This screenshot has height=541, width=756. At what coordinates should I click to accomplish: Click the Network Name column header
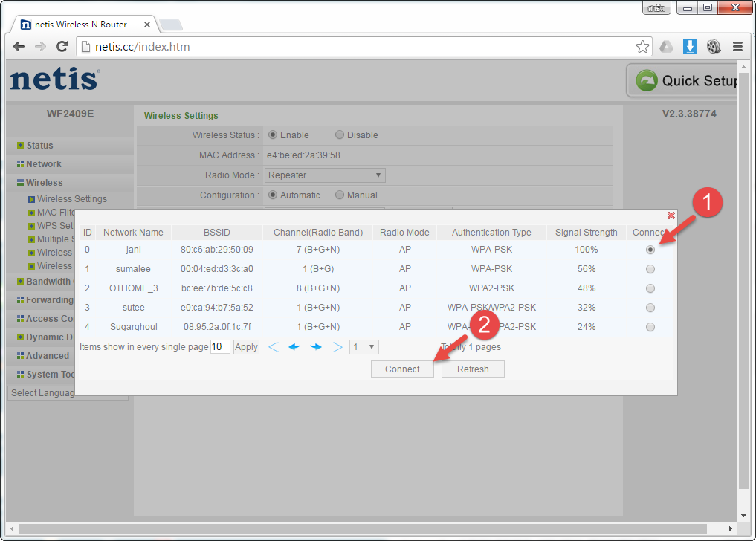coord(133,233)
